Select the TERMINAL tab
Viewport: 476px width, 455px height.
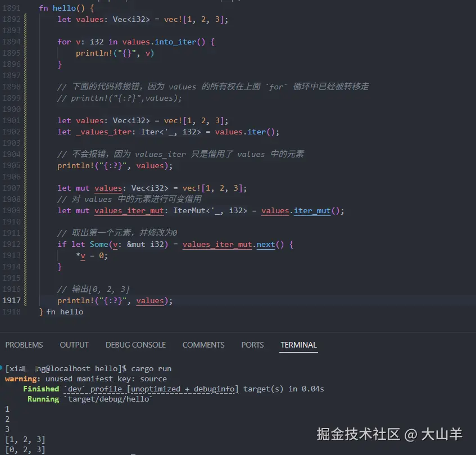[x=298, y=345]
